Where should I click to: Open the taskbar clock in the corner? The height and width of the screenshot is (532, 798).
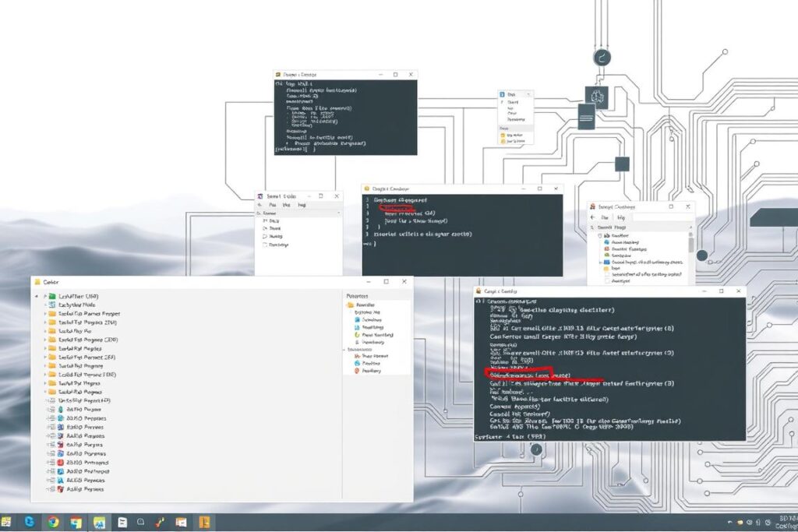[x=788, y=523]
